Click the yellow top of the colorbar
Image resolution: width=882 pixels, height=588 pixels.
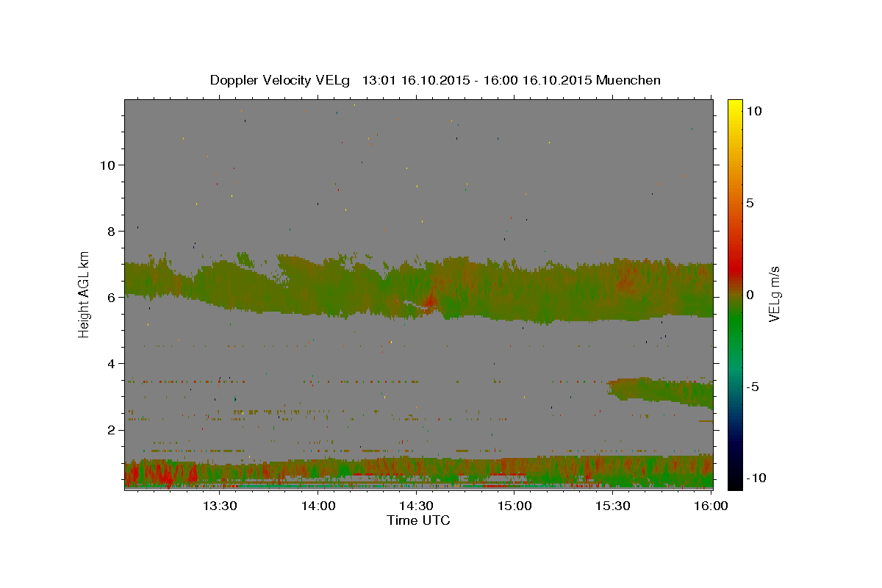pos(734,107)
